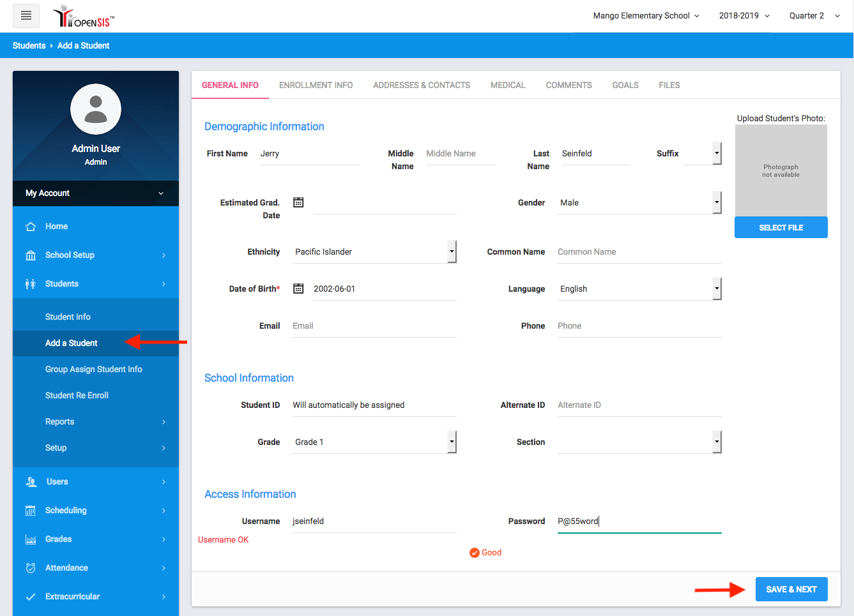Click the Email input field

coord(374,326)
